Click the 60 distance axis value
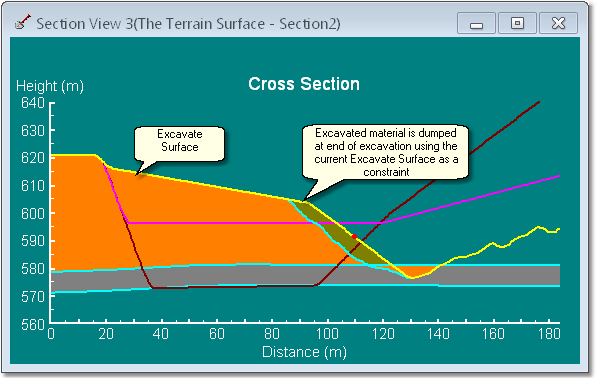Viewport: 596px width, 380px height. point(217,334)
